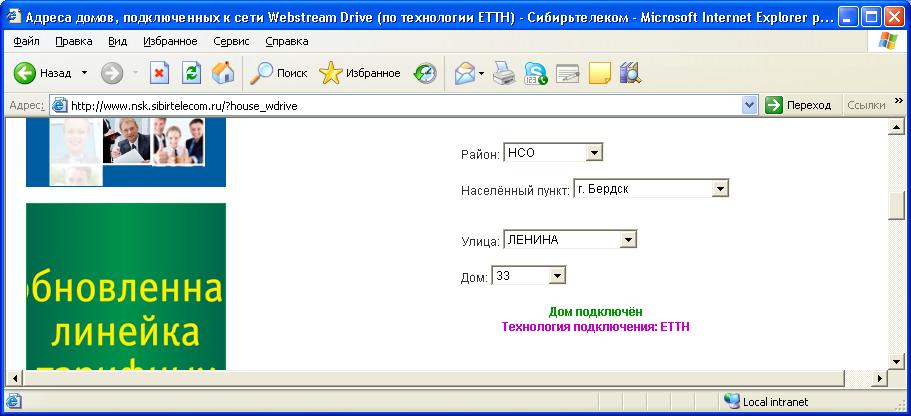
Task: Open Поиск search pane
Action: pyautogui.click(x=278, y=73)
